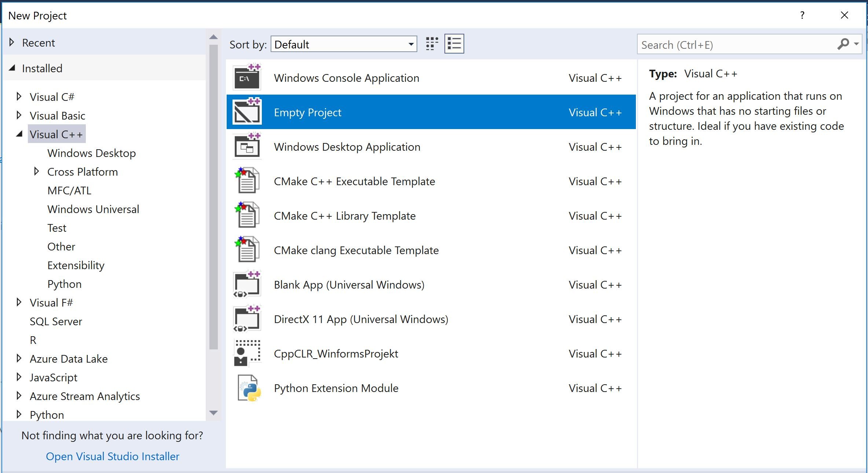Switch to small icons view
Screen dimensions: 868x473
[432, 44]
